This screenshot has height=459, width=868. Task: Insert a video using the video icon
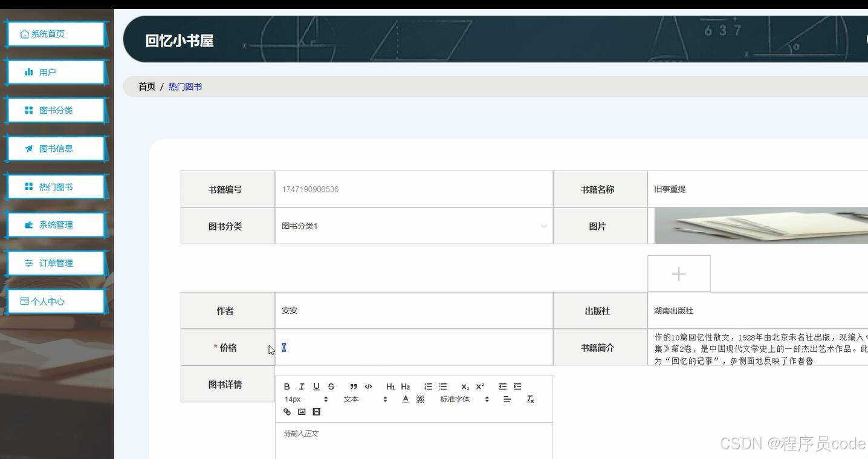(316, 412)
